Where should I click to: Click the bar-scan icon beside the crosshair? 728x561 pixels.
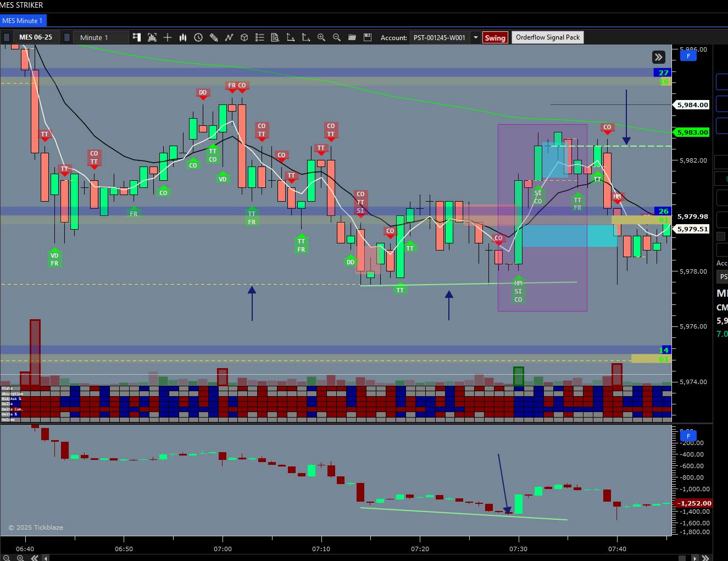click(152, 37)
